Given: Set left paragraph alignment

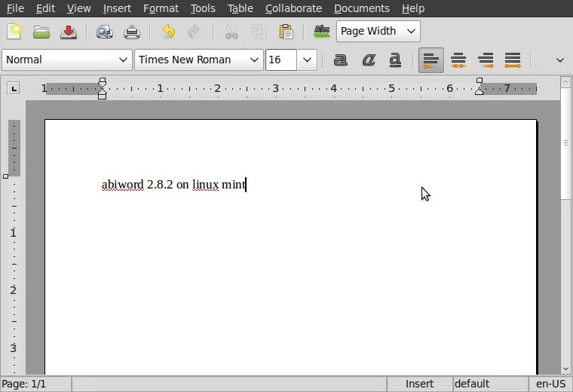Looking at the screenshot, I should pyautogui.click(x=431, y=60).
